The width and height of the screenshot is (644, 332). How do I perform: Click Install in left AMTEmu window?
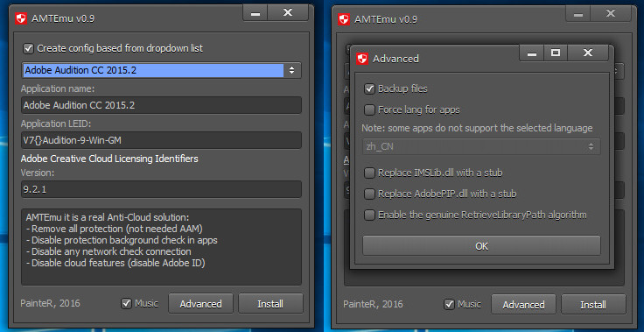[270, 304]
